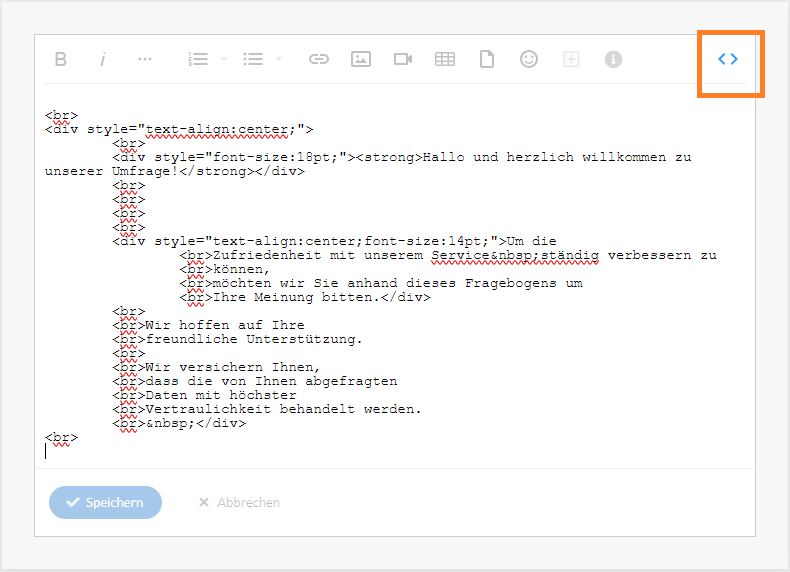Click the insert table icon

point(445,59)
